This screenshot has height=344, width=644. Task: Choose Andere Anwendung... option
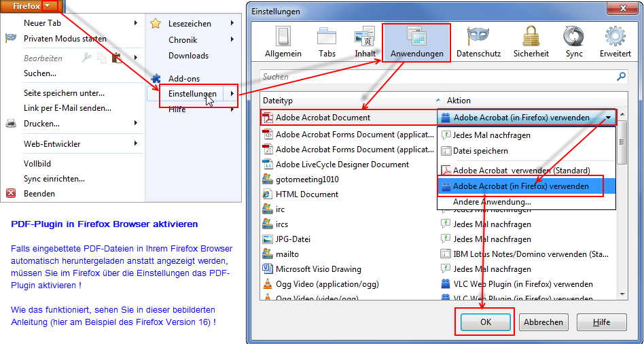tap(526, 202)
